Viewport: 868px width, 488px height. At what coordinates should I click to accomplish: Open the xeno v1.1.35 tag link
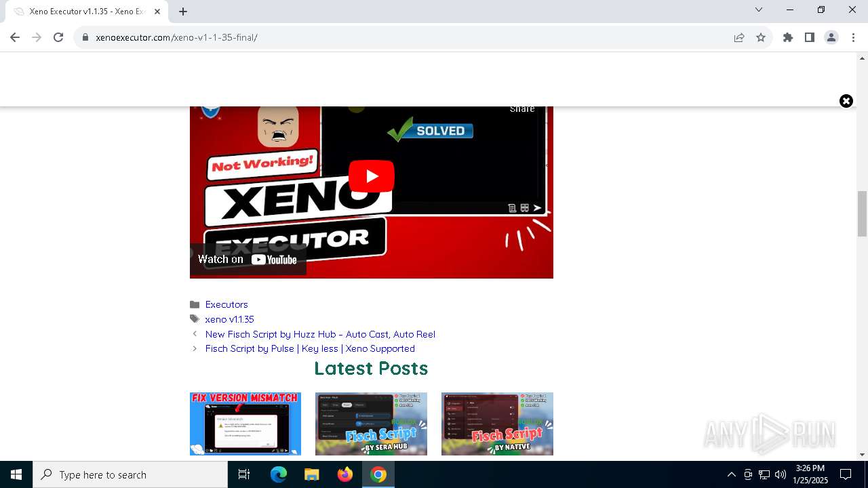point(229,319)
